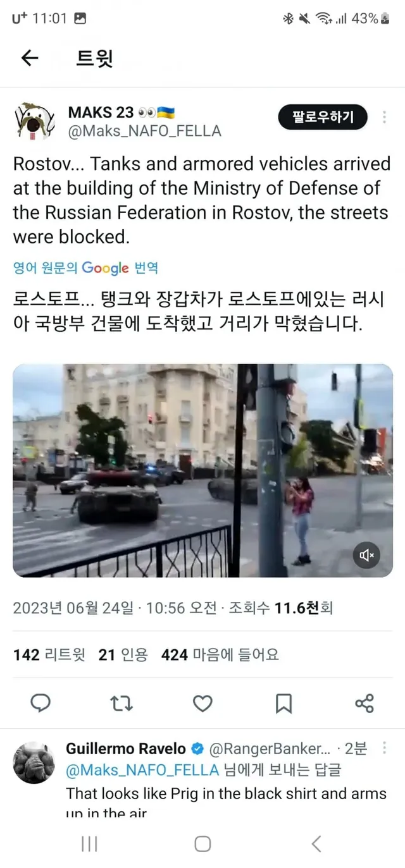The width and height of the screenshot is (405, 868).
Task: Open the share icon
Action: pyautogui.click(x=364, y=703)
